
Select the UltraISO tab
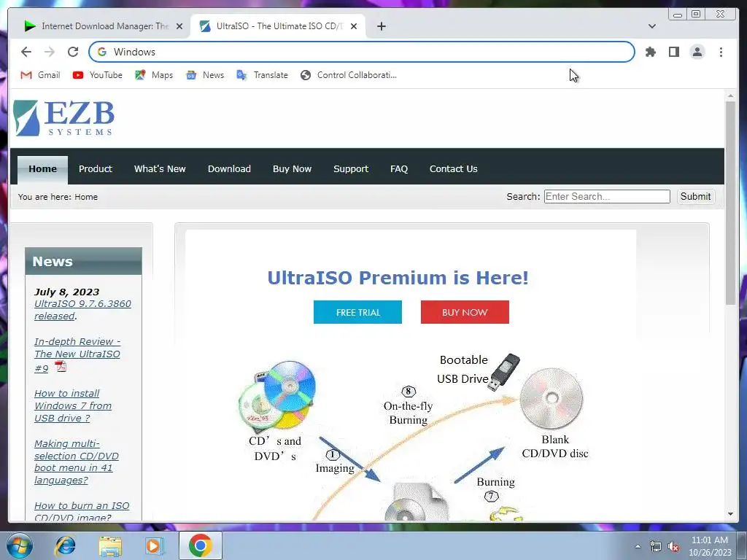coord(277,26)
